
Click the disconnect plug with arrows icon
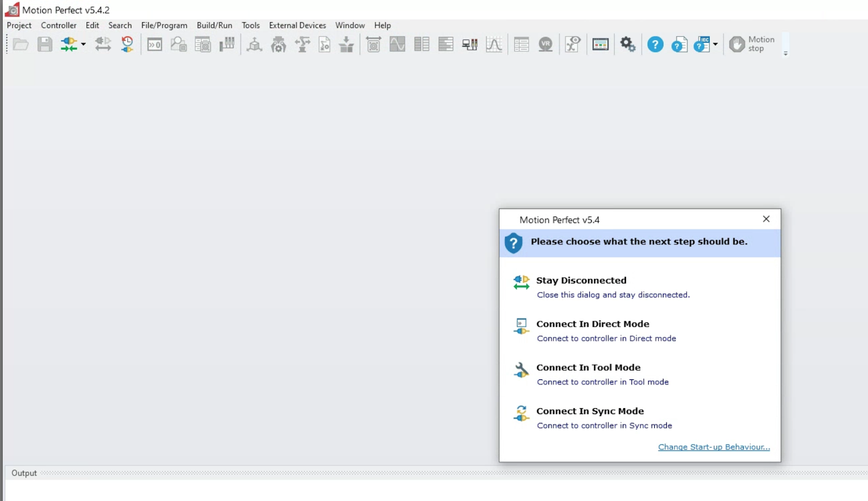(x=103, y=45)
